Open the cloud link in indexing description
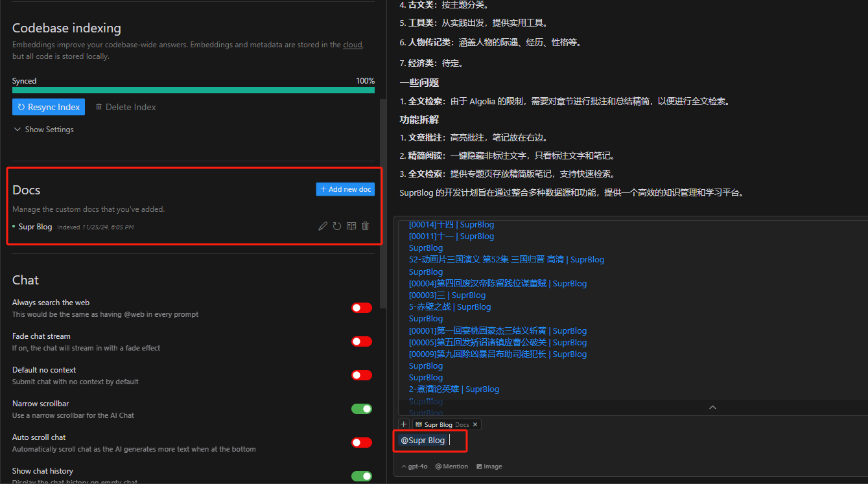 [353, 45]
